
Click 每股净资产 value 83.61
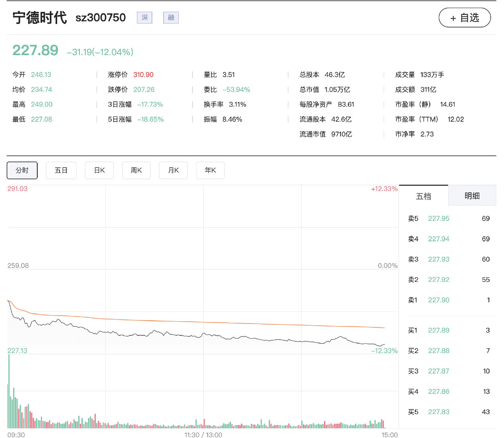pyautogui.click(x=346, y=105)
